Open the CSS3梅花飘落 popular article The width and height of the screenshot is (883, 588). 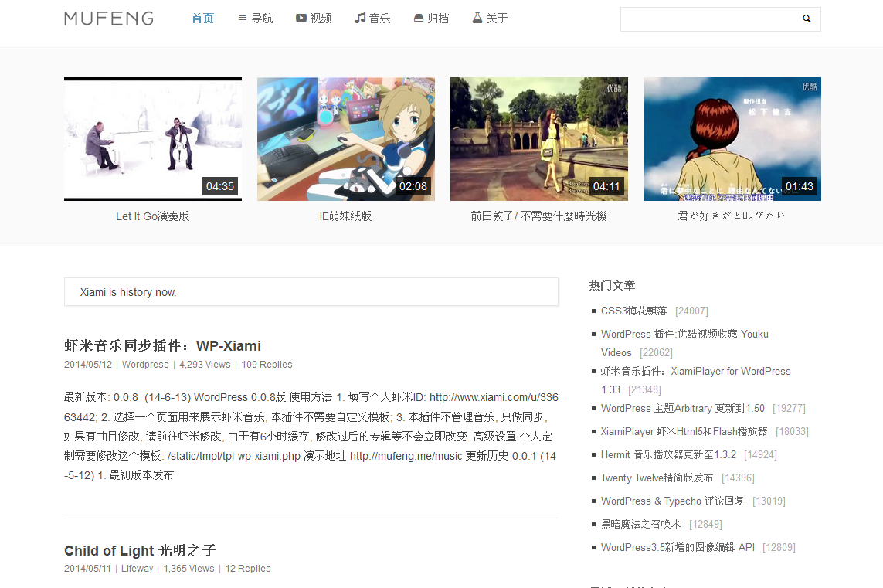(x=633, y=311)
